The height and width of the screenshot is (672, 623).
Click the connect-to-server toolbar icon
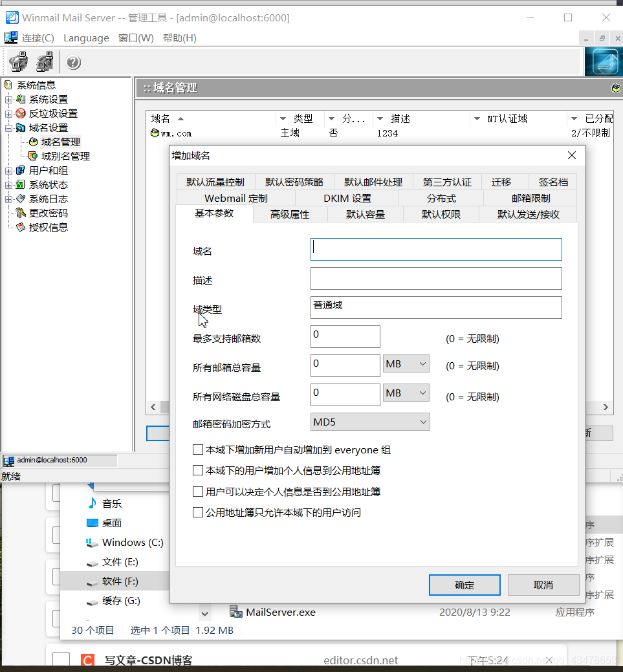pos(18,61)
